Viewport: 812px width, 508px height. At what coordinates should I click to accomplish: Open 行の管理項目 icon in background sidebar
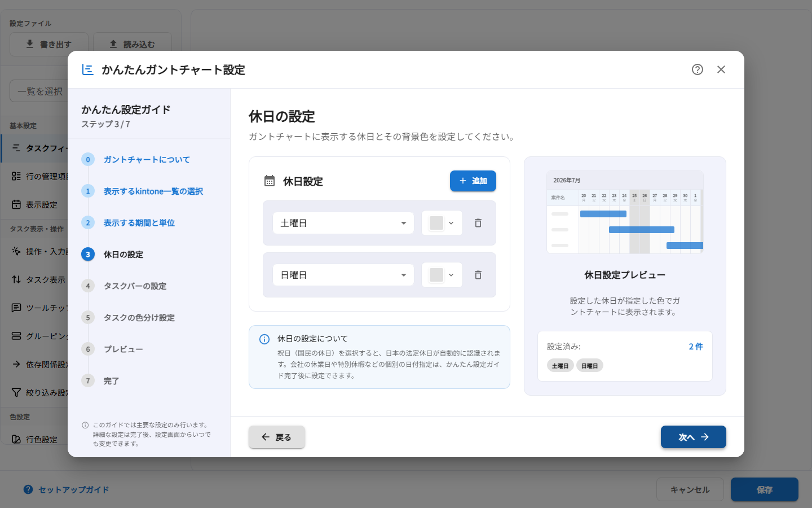click(x=16, y=176)
